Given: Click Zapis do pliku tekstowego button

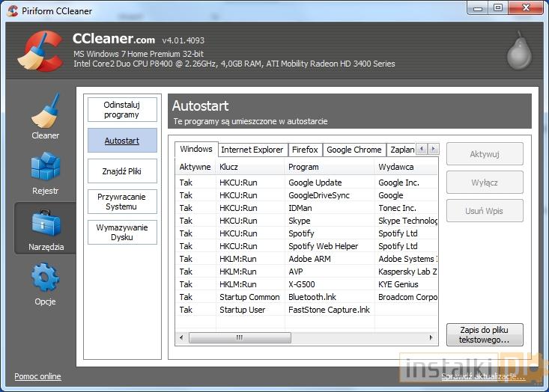Looking at the screenshot, I should click(485, 334).
